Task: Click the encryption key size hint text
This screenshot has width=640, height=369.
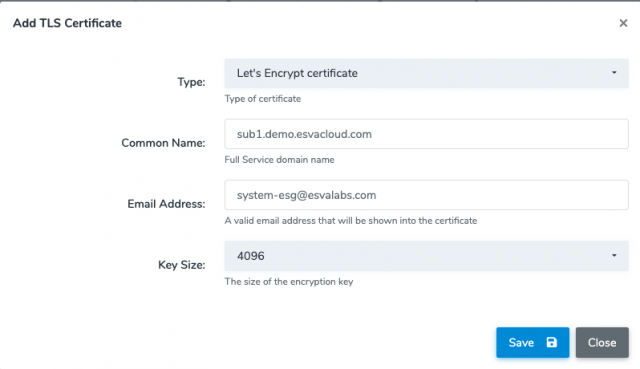Action: tap(289, 282)
